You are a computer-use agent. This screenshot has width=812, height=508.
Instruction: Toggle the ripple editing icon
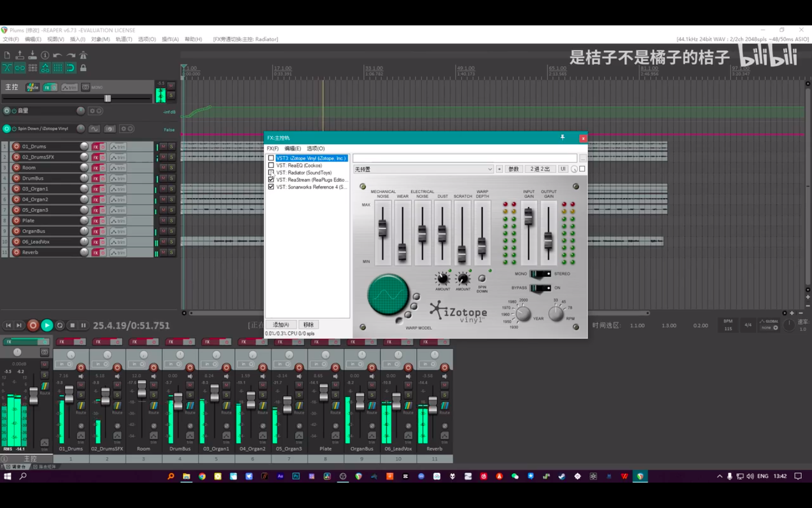point(32,68)
